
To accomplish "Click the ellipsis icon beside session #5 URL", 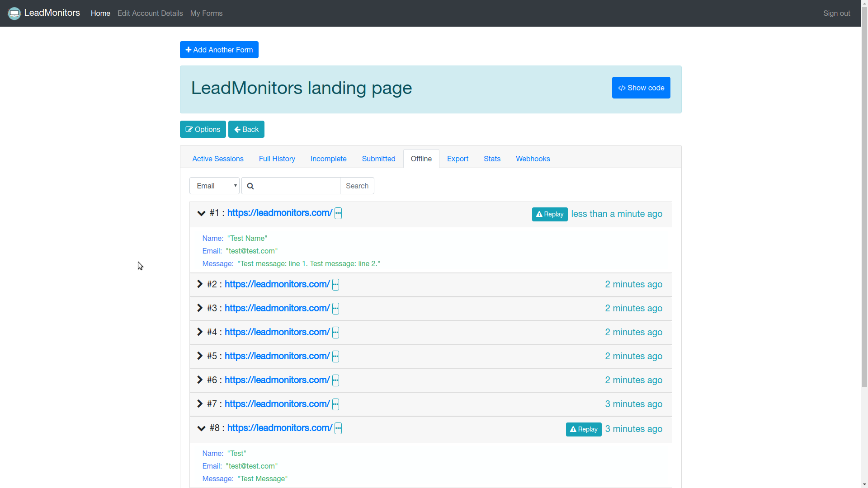I will 335,357.
